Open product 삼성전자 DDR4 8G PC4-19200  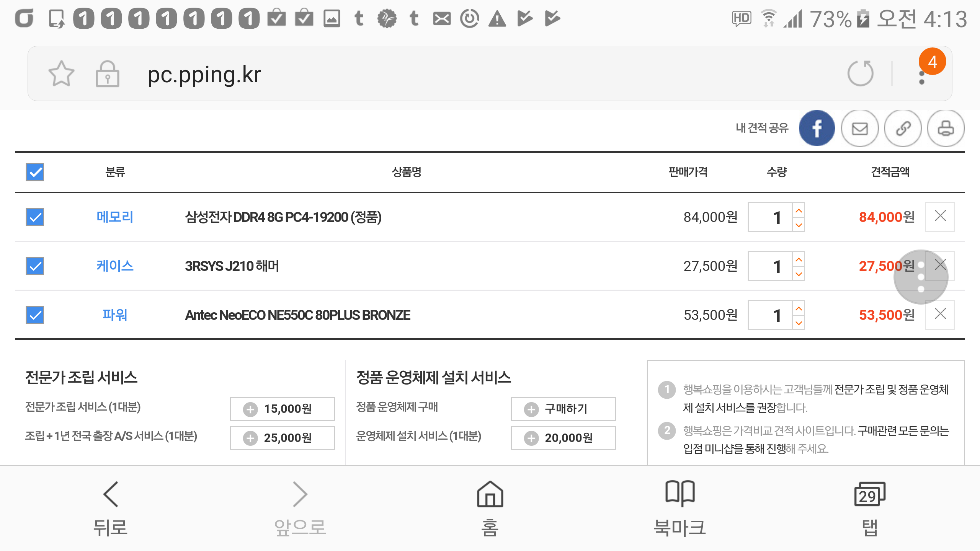[x=283, y=217]
